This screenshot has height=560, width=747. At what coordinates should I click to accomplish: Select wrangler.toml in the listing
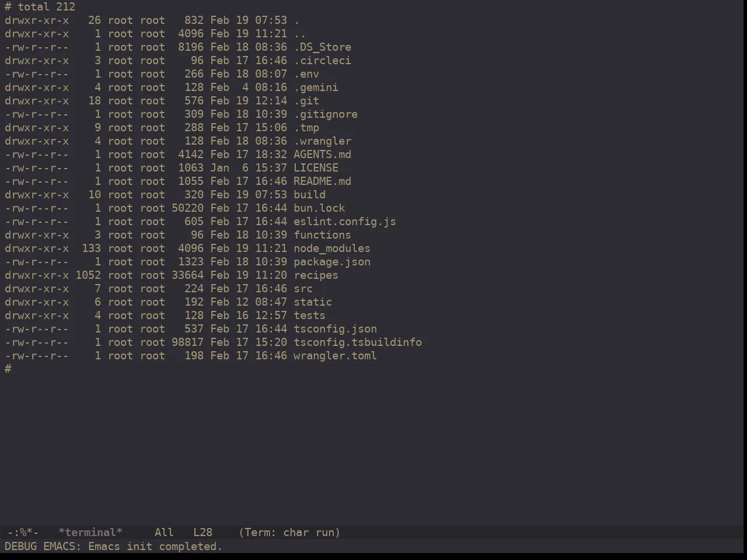coord(335,356)
